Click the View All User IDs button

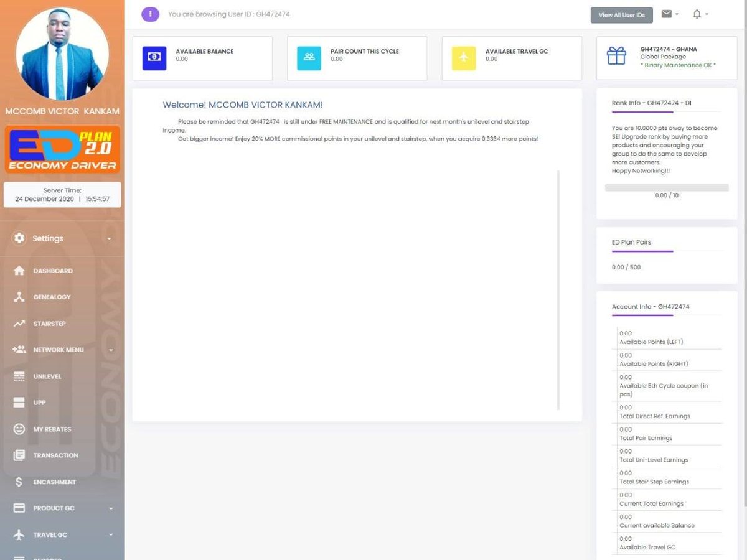(621, 15)
